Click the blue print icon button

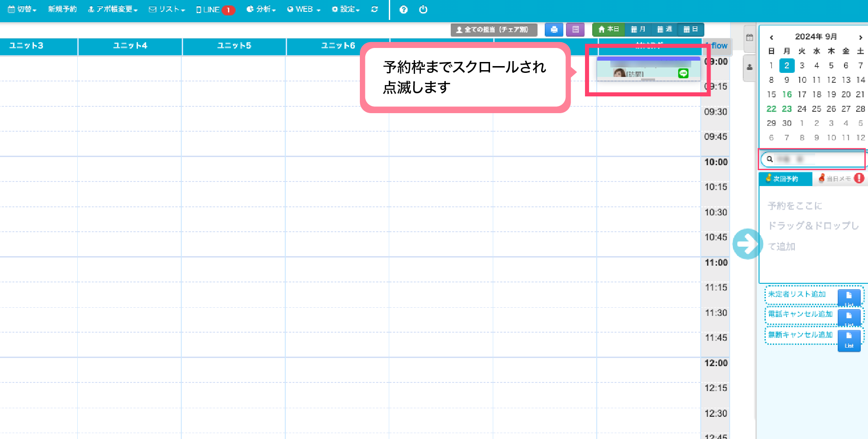pyautogui.click(x=554, y=29)
